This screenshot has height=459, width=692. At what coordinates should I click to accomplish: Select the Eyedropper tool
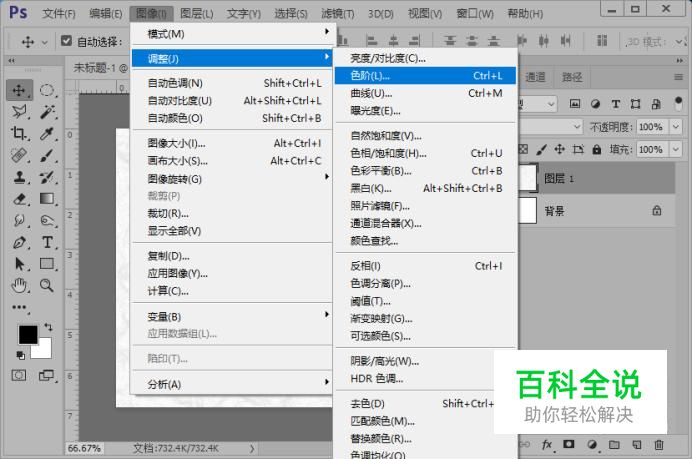pyautogui.click(x=47, y=133)
